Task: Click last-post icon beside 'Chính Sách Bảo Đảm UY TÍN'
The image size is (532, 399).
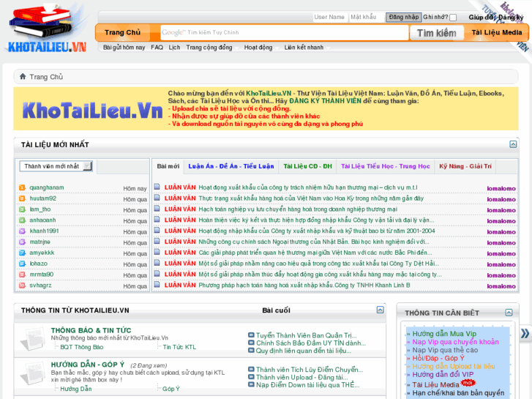Action: point(251,343)
